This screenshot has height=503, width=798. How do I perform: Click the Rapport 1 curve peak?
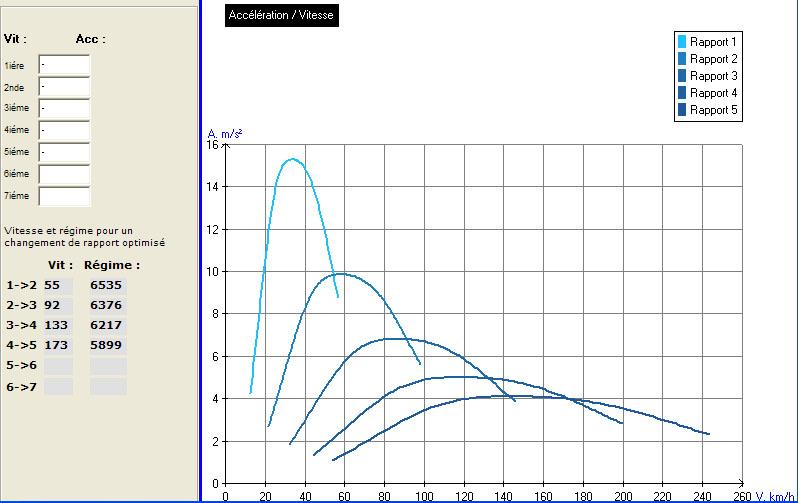pyautogui.click(x=293, y=159)
